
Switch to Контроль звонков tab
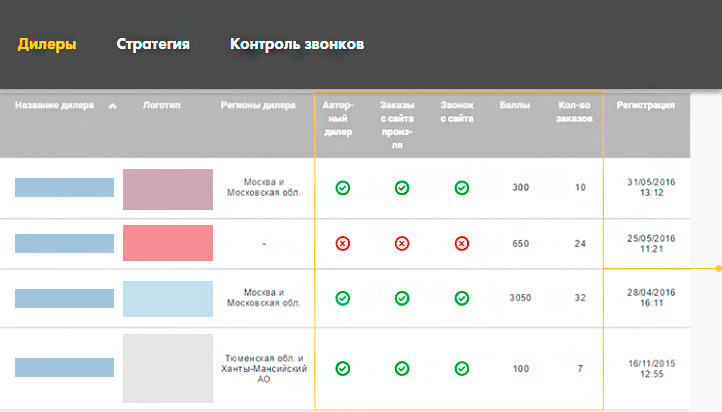[296, 44]
